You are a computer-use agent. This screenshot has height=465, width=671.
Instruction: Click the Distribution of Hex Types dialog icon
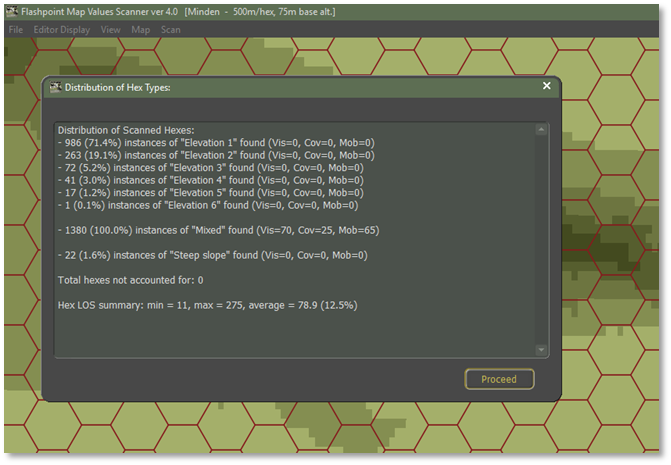pos(55,87)
